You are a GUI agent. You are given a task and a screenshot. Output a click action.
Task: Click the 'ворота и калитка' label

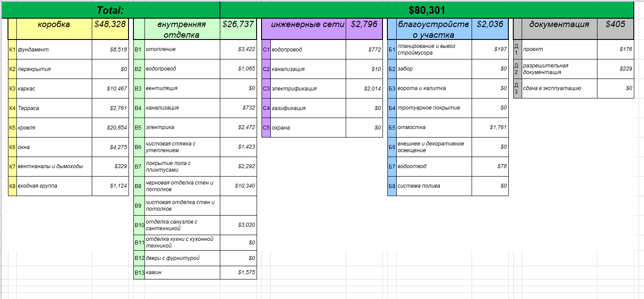434,89
